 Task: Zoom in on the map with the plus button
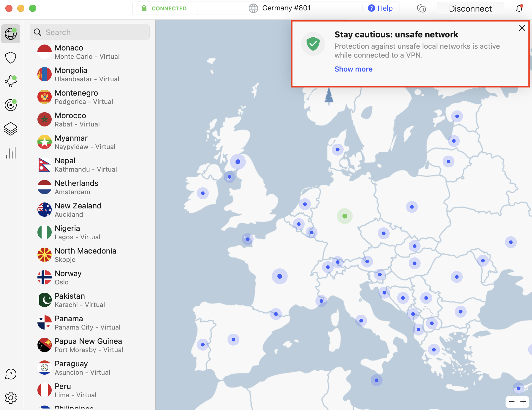coord(523,402)
